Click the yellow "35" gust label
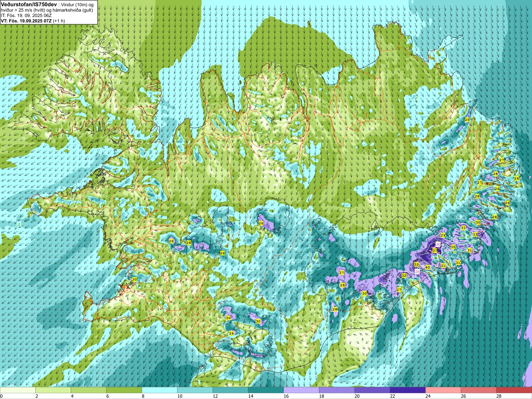Image resolution: width=532 pixels, height=399 pixels. (x=453, y=247)
